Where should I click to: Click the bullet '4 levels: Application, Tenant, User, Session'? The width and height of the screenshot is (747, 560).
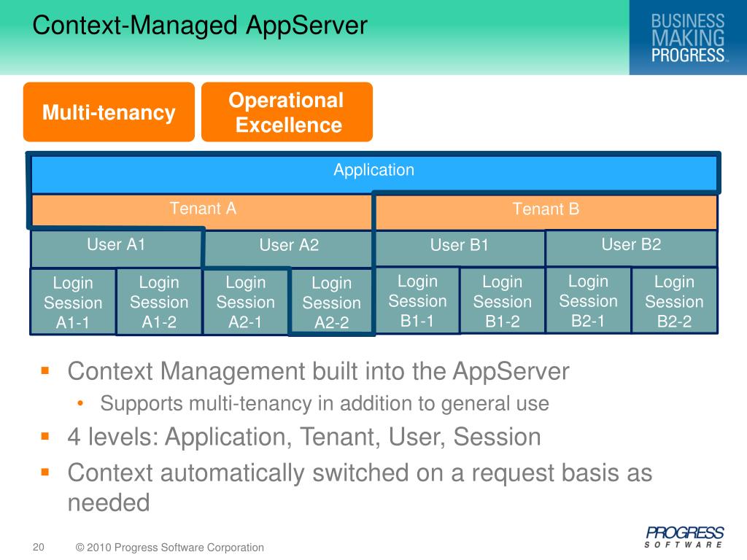[304, 437]
